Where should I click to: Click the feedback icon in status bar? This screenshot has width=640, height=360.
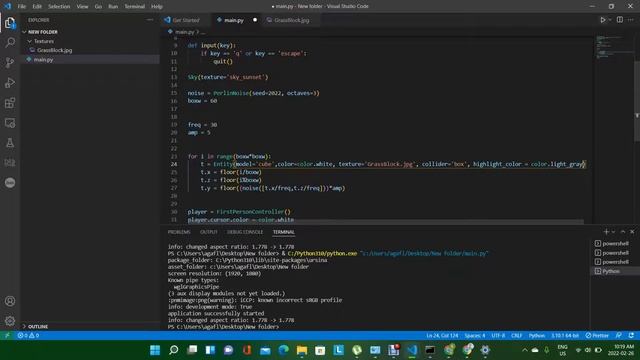click(619, 336)
